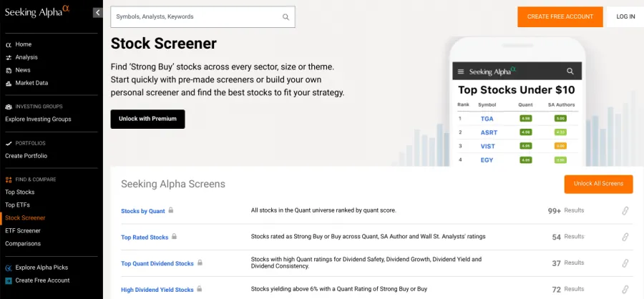Go to Explore Investing Groups
This screenshot has width=644, height=299.
(x=38, y=119)
